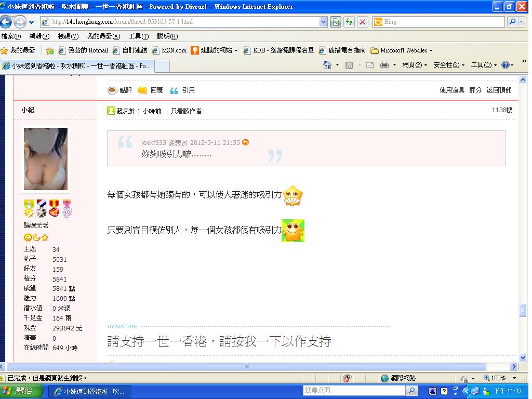Image resolution: width=532 pixels, height=399 pixels.
Task: Check mail with the envelope icon
Action: (x=370, y=65)
